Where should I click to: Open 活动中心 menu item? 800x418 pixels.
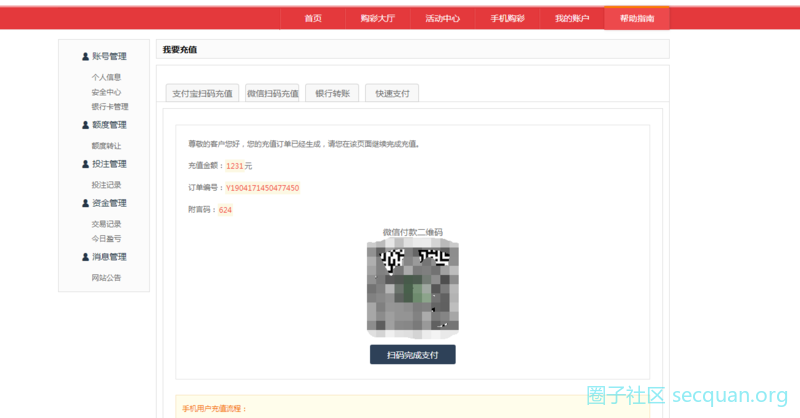pos(442,19)
